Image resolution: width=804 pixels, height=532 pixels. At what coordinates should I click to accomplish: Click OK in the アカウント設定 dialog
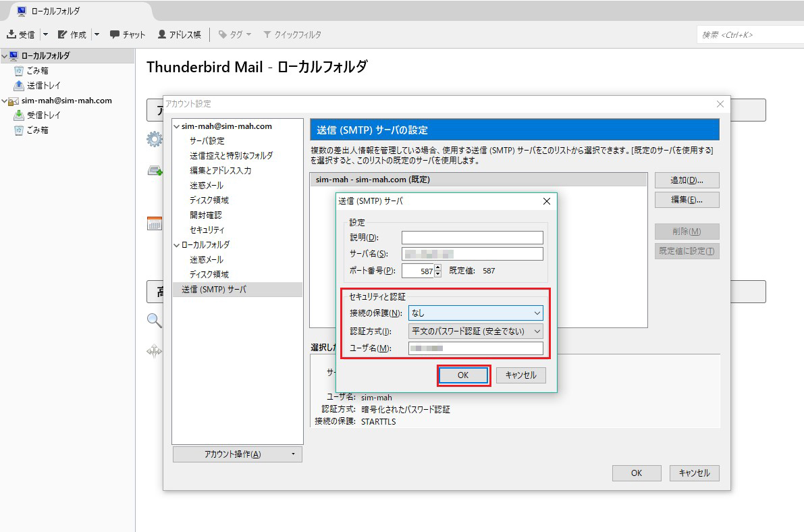click(x=637, y=473)
